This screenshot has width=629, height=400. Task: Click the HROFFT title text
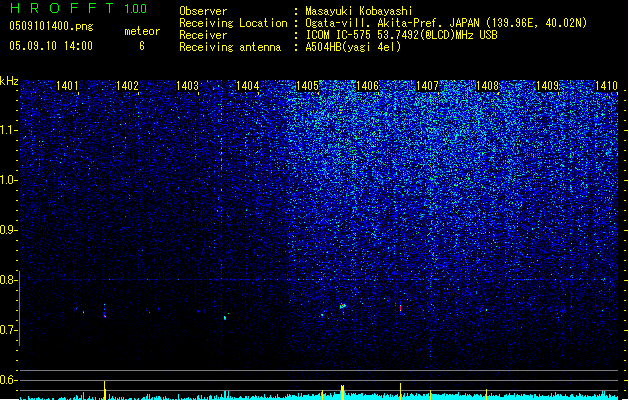pos(62,8)
